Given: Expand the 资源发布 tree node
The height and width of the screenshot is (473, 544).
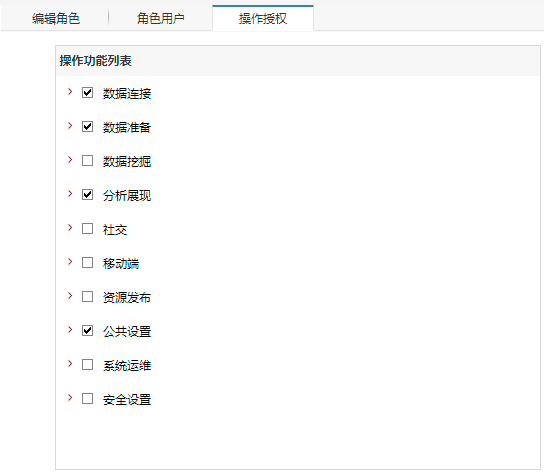Looking at the screenshot, I should 70,296.
